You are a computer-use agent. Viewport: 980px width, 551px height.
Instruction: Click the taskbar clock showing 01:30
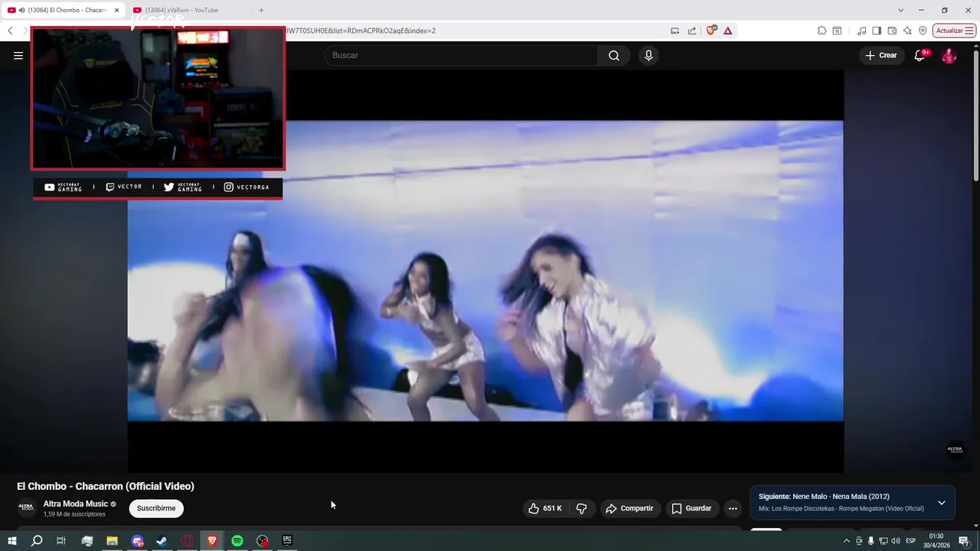click(x=936, y=541)
